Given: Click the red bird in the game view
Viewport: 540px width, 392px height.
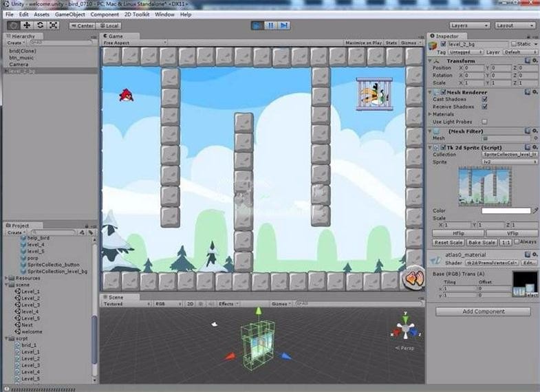Looking at the screenshot, I should pos(127,96).
